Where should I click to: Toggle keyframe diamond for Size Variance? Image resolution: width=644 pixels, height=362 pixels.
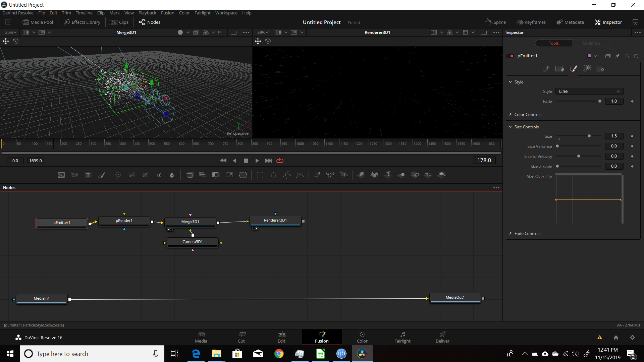632,146
